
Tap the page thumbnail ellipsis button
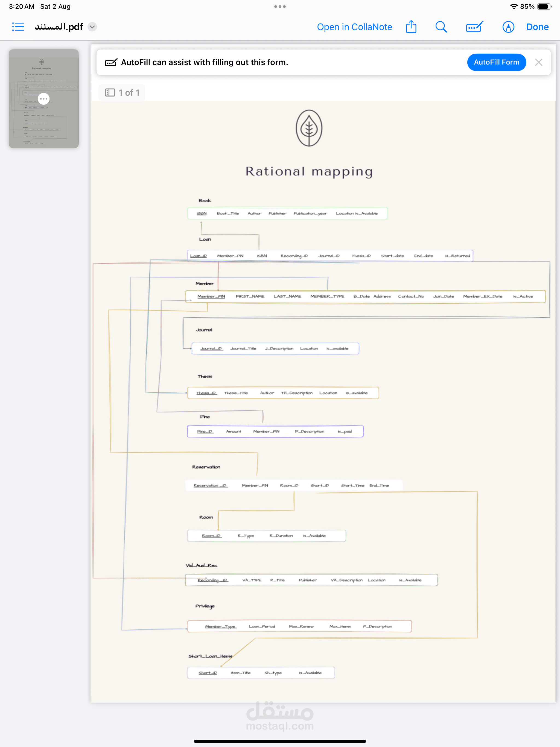pyautogui.click(x=43, y=99)
